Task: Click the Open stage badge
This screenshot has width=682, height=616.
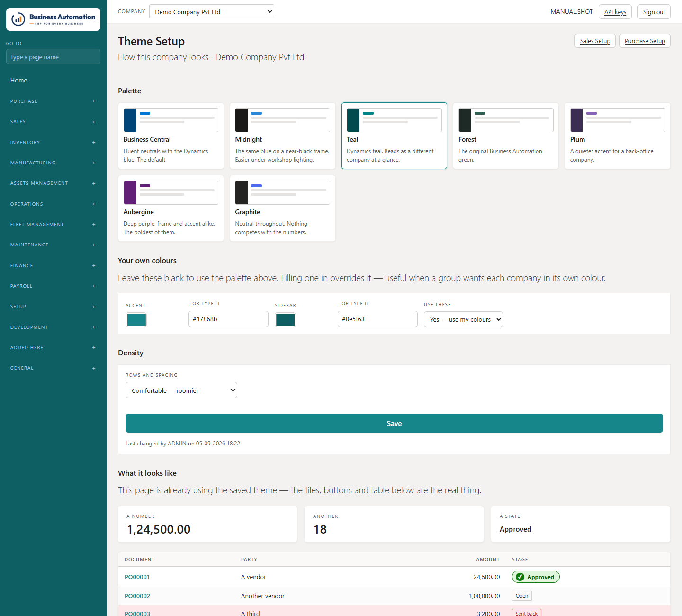Action: click(x=522, y=596)
